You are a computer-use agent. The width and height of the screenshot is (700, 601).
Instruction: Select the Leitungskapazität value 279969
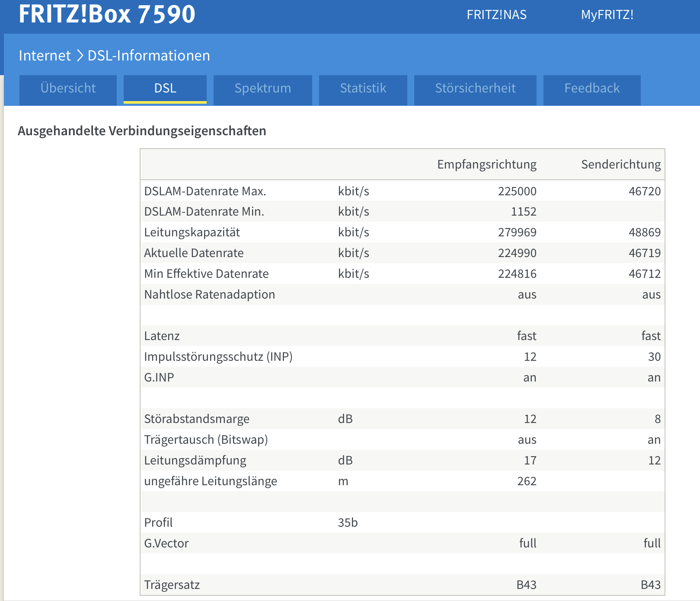[x=517, y=232]
